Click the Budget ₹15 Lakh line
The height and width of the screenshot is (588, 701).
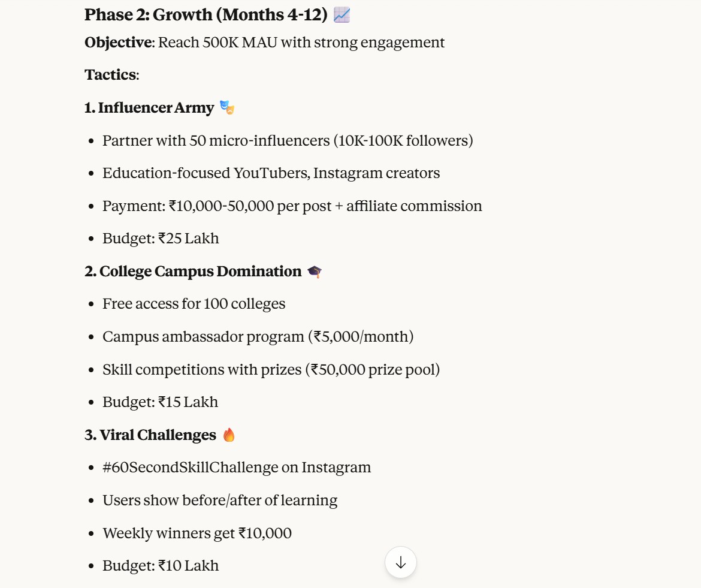tap(160, 402)
